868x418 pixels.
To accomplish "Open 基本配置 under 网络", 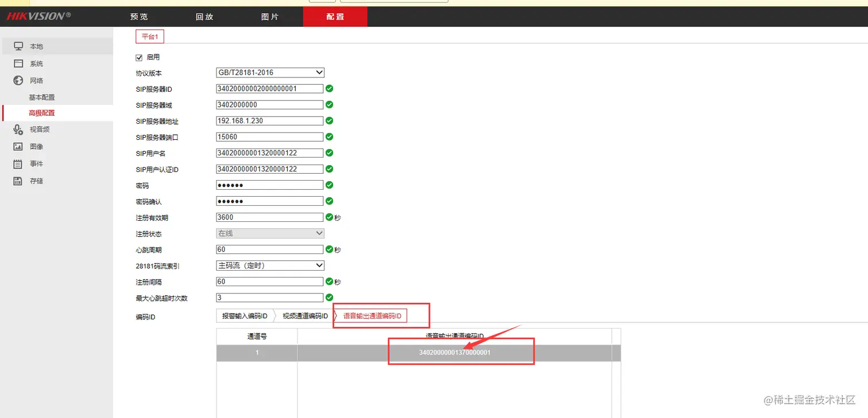I will click(x=42, y=97).
